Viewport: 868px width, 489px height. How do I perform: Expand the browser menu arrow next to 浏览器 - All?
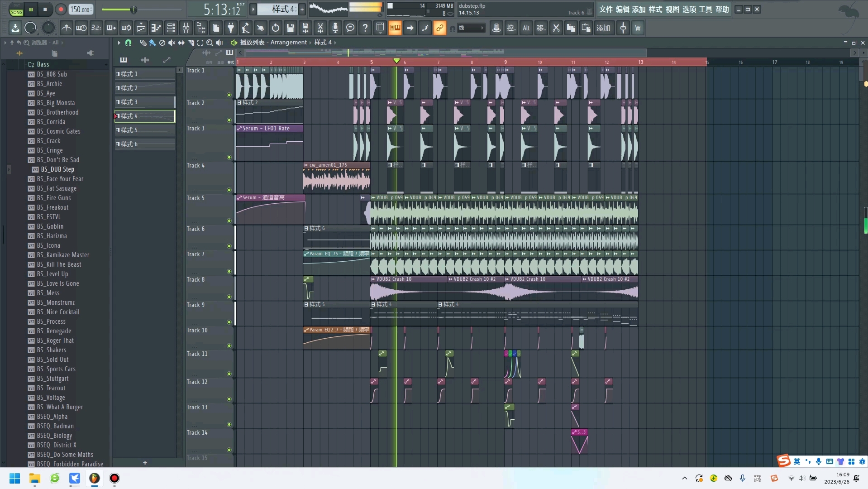tap(62, 43)
